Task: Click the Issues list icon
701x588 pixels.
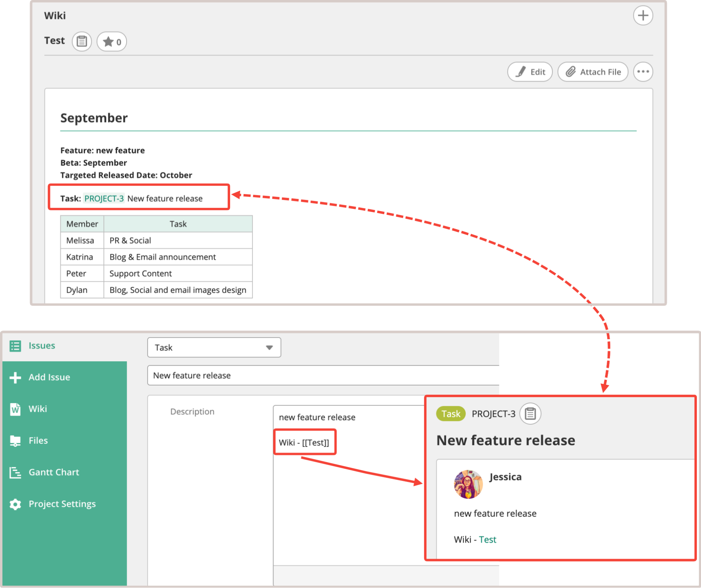Action: tap(15, 346)
